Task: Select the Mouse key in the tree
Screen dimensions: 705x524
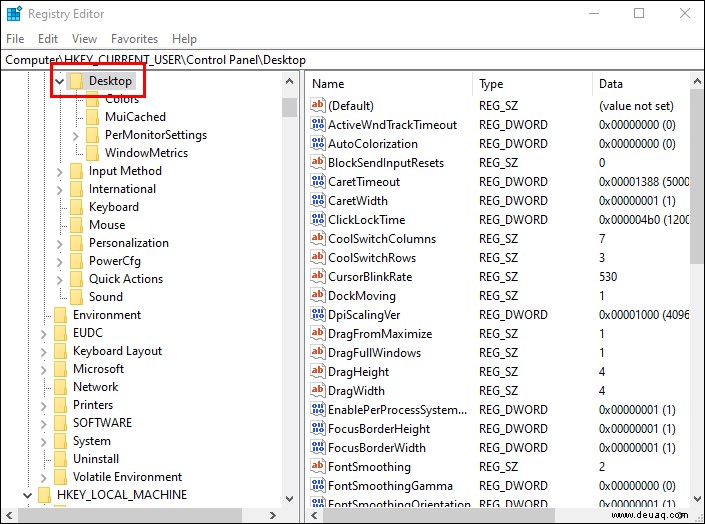Action: point(107,225)
